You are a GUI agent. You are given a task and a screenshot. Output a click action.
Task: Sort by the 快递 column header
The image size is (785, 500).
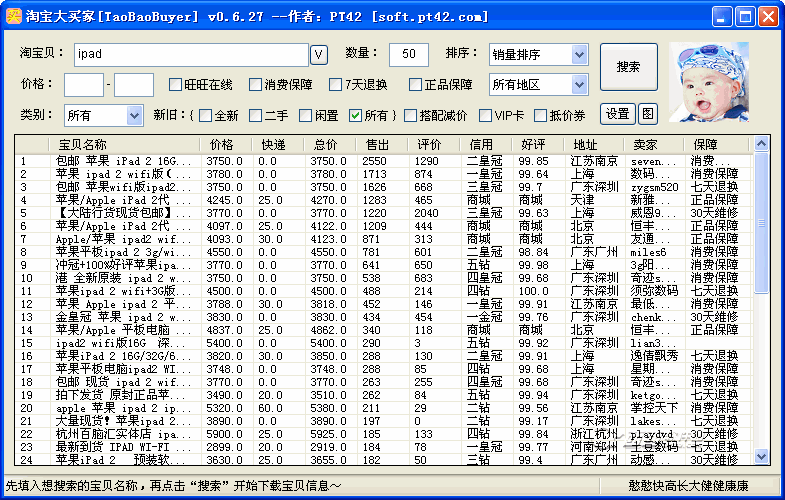(x=277, y=145)
